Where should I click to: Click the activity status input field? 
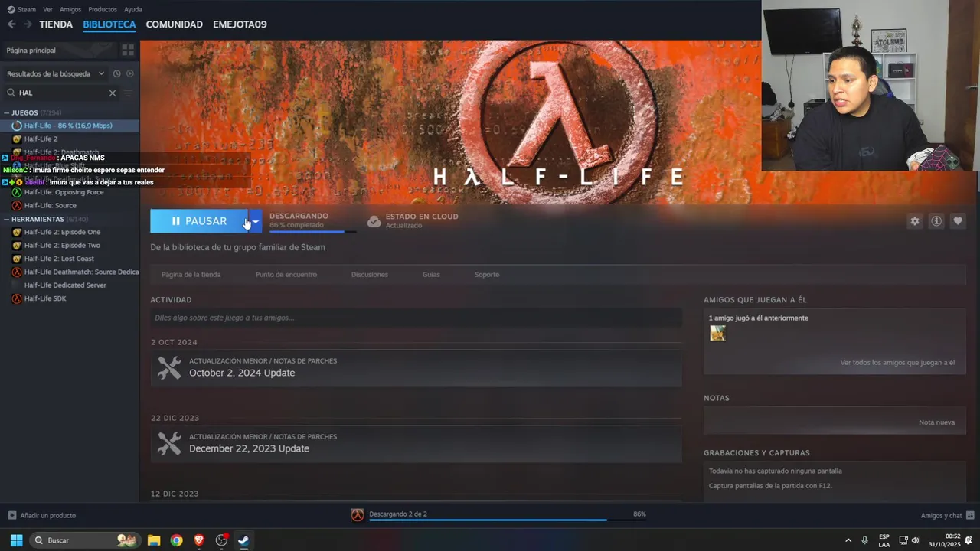(416, 318)
